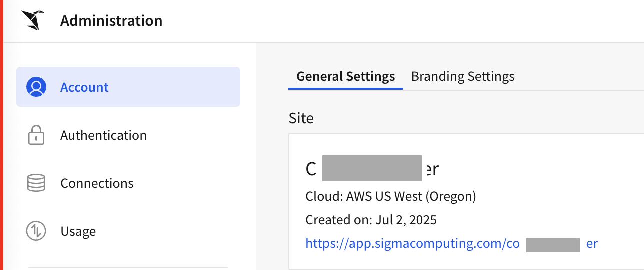Open Usage text in sidebar
The width and height of the screenshot is (644, 270).
78,231
